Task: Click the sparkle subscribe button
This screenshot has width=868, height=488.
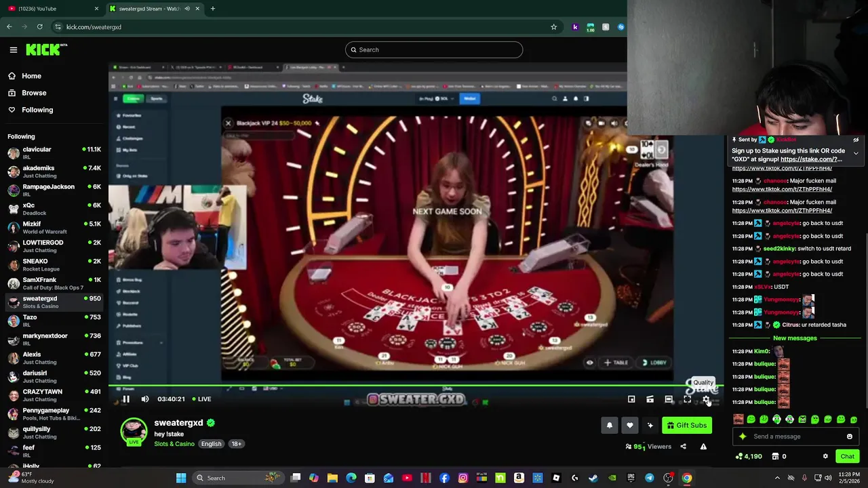Action: [650, 425]
